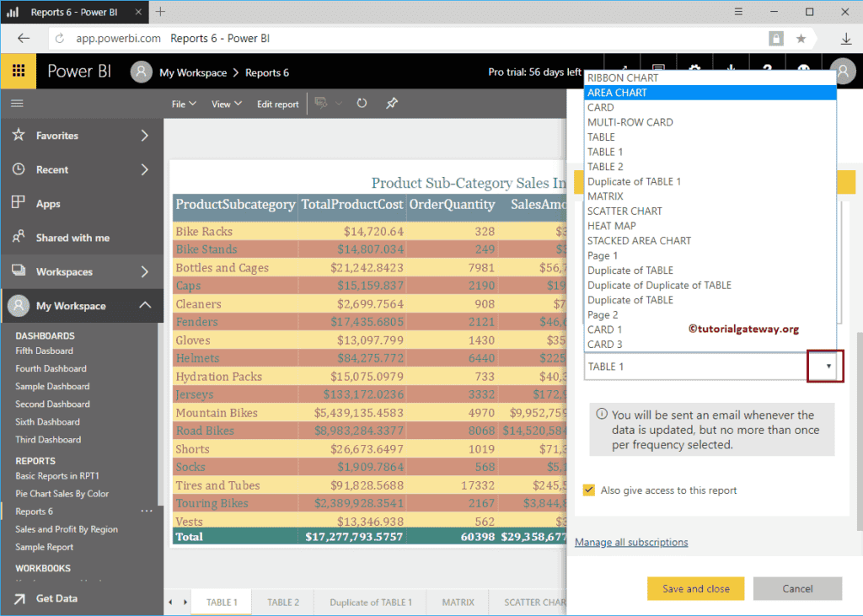Open more options for Reports 6
The image size is (863, 616).
click(x=147, y=512)
